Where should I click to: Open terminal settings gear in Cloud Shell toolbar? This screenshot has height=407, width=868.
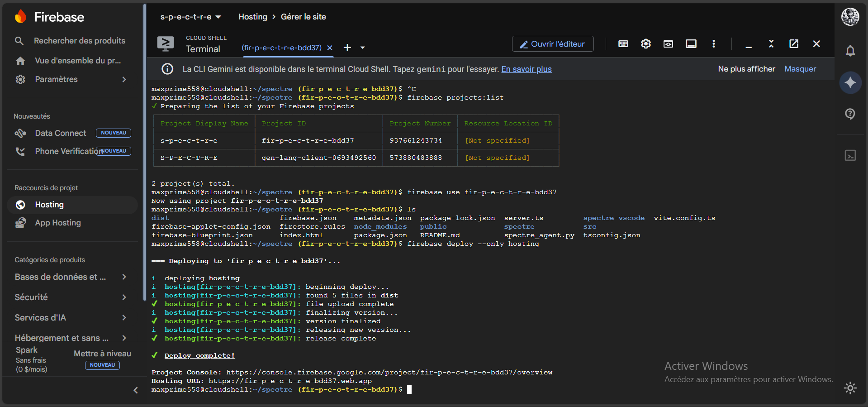click(x=645, y=44)
